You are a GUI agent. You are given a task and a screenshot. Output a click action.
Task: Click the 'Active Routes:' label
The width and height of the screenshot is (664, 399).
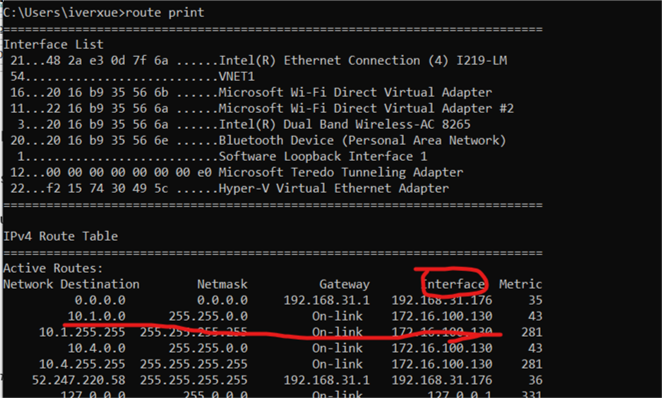53,268
